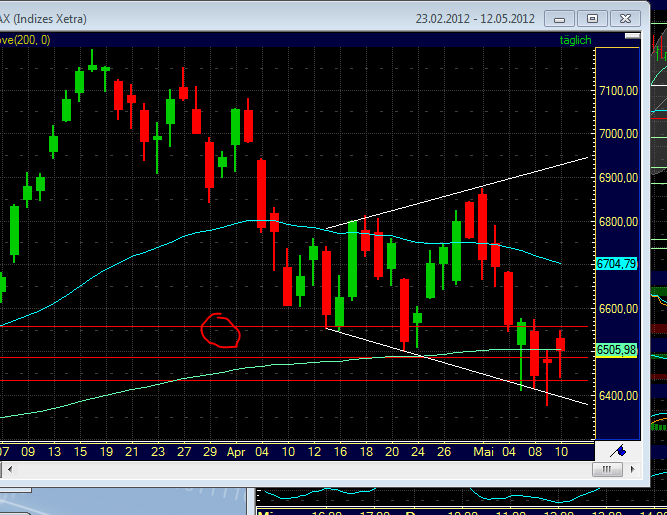Screen dimensions: 667x515
Task: Click the 6600,00 price axis label
Action: click(x=618, y=308)
